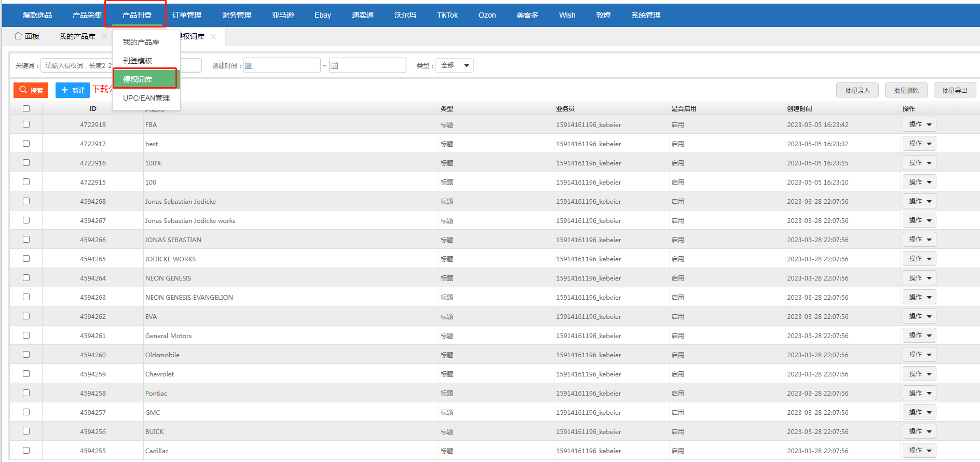
Task: Open the TikTok menu
Action: coord(447,15)
